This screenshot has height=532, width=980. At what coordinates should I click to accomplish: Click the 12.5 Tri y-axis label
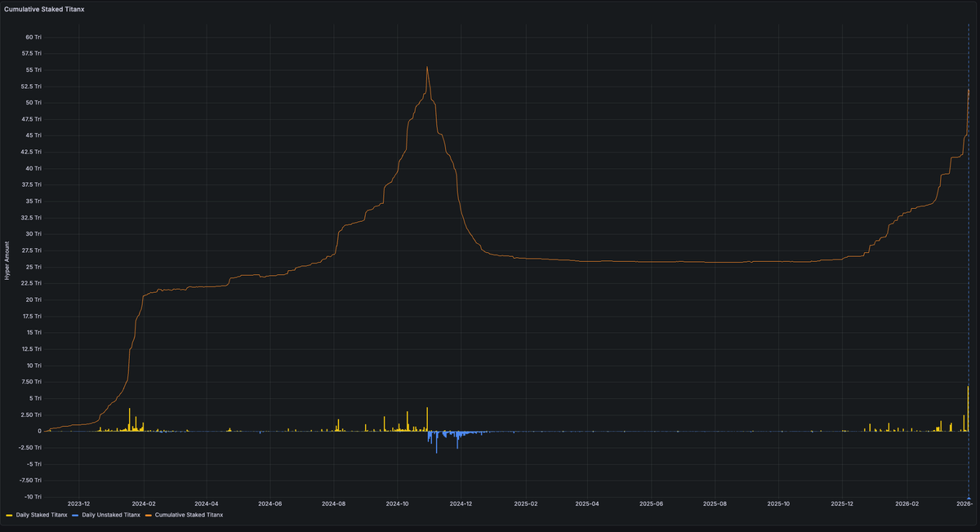[x=32, y=348]
